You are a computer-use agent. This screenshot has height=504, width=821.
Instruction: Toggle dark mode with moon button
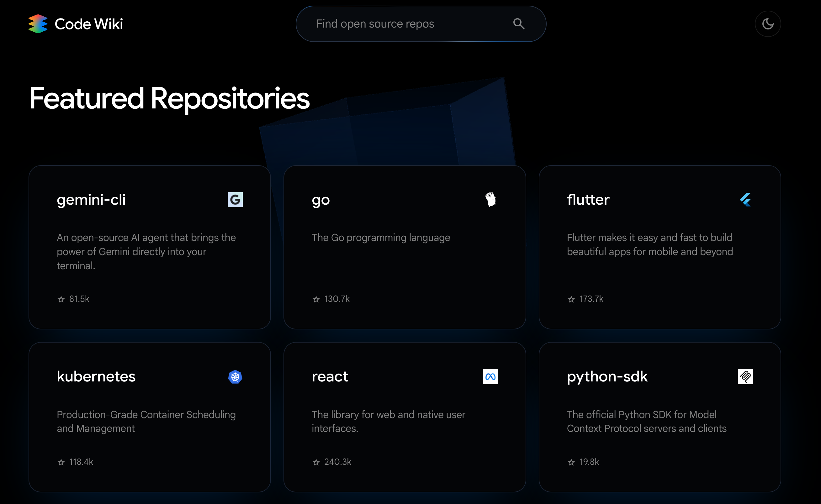(x=768, y=24)
